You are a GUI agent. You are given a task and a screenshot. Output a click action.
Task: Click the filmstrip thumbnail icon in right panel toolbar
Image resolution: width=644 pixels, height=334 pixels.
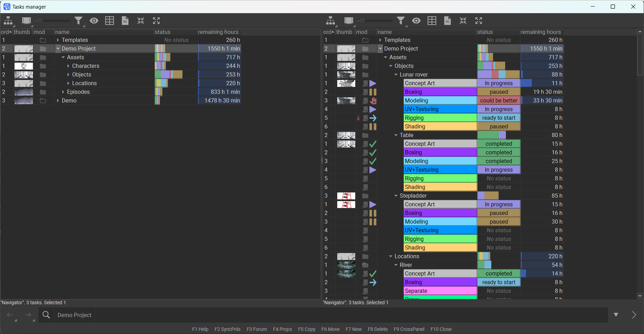(349, 21)
